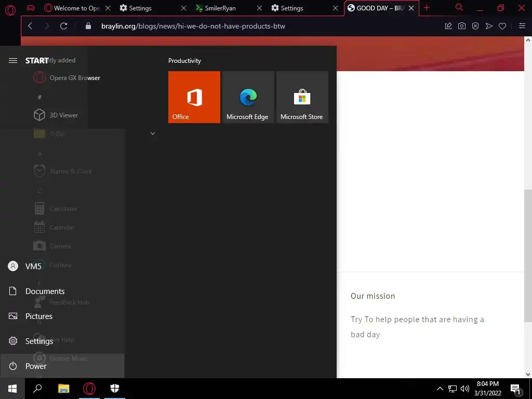The width and height of the screenshot is (532, 399).
Task: Open the GX Corner gamepad icon
Action: tap(31, 8)
